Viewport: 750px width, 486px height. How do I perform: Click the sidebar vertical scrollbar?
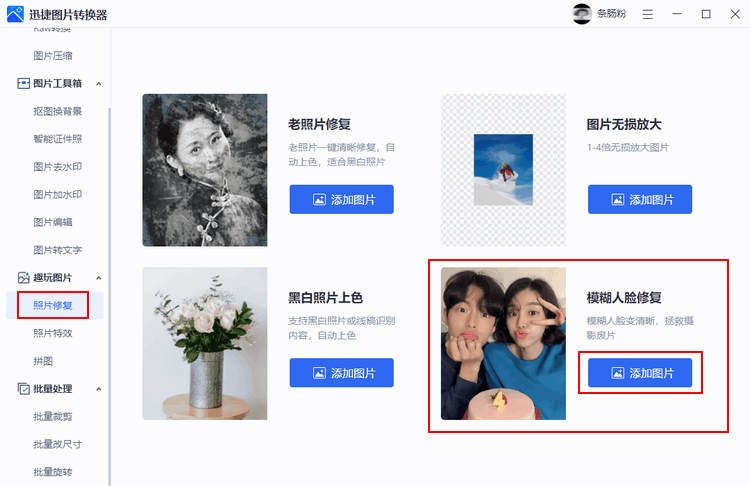(110, 297)
